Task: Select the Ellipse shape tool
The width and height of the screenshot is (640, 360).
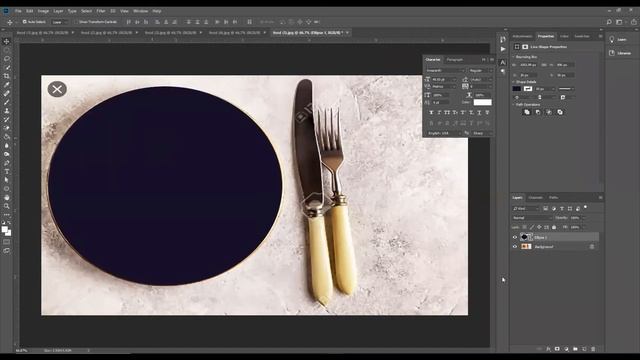Action: coord(7,189)
